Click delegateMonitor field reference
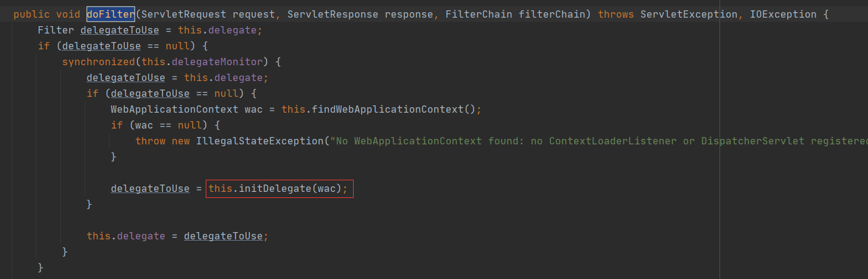The image size is (868, 279). pyautogui.click(x=217, y=62)
